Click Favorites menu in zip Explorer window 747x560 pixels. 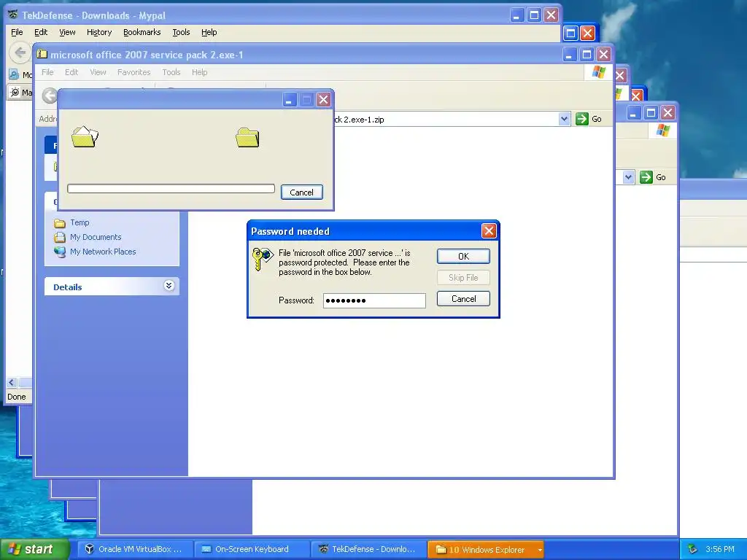pos(134,72)
